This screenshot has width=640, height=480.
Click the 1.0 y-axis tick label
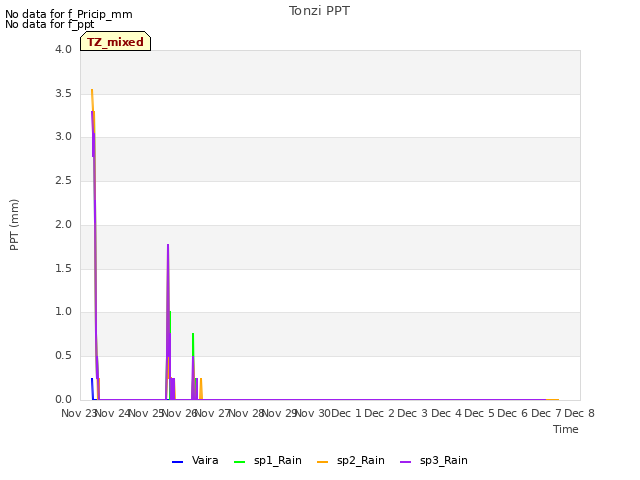click(x=63, y=312)
